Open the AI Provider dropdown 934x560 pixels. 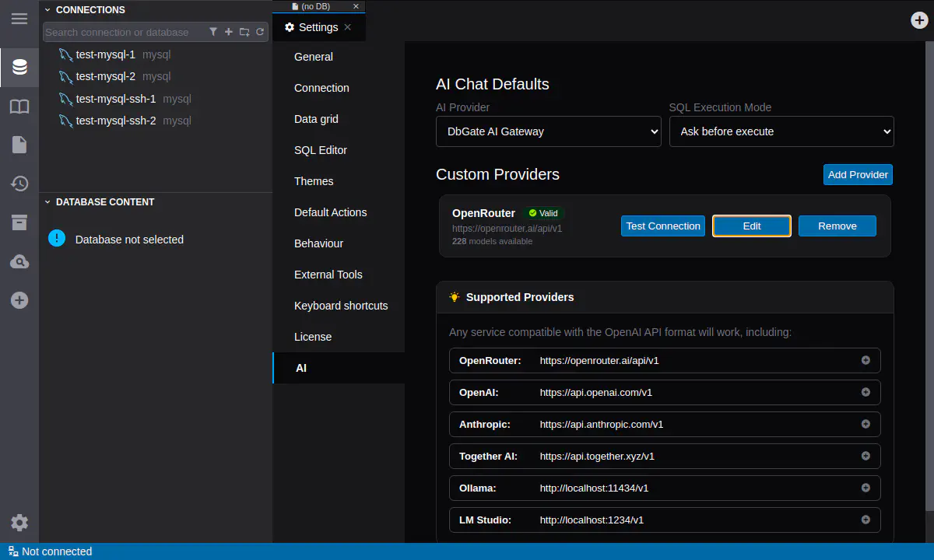click(x=548, y=131)
